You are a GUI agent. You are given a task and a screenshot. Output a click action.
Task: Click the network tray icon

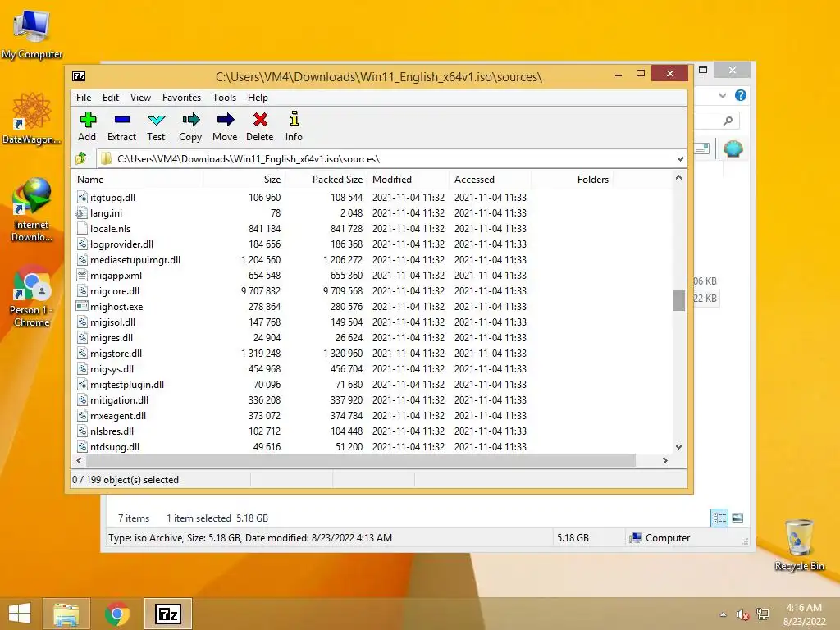(763, 614)
